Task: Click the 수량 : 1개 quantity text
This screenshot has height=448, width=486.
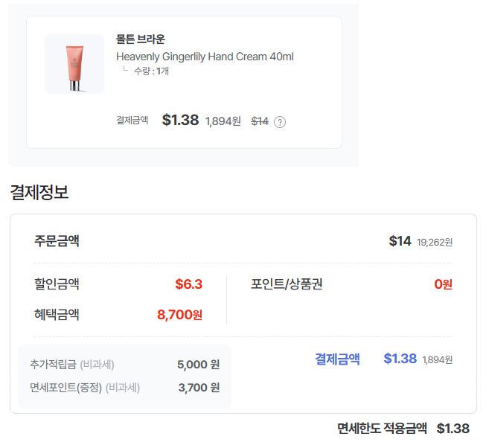Action: tap(151, 71)
